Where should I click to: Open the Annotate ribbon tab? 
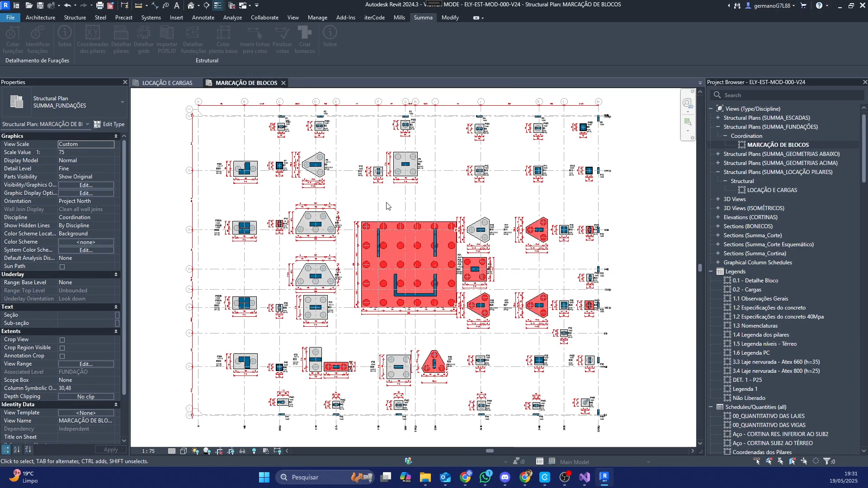coord(203,18)
